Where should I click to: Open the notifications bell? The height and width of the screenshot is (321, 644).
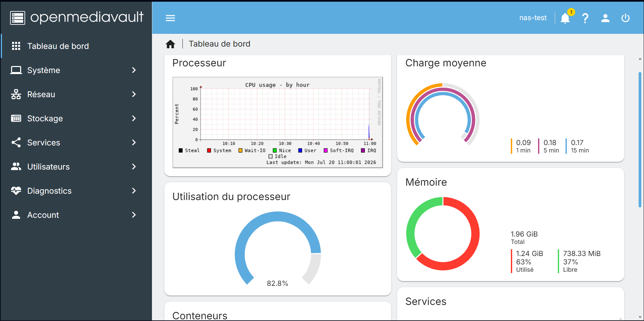click(x=565, y=18)
